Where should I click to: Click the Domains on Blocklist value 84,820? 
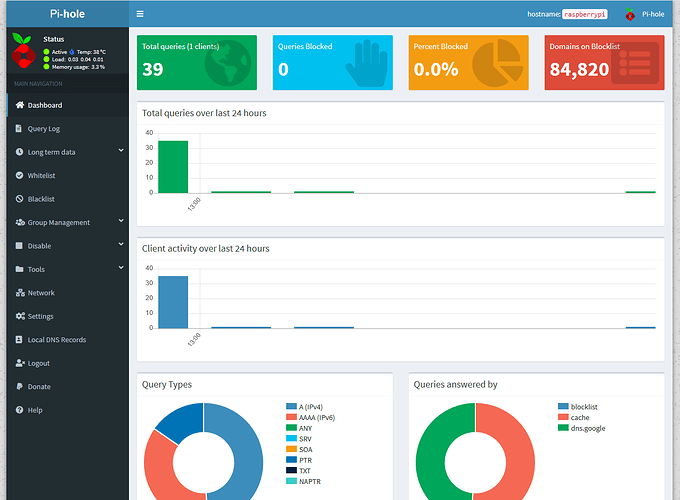[579, 69]
